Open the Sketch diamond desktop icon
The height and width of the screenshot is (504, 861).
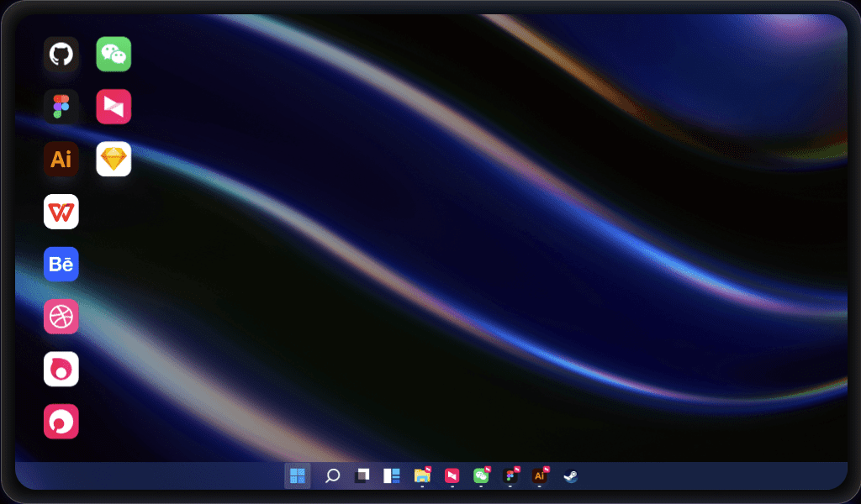(114, 159)
